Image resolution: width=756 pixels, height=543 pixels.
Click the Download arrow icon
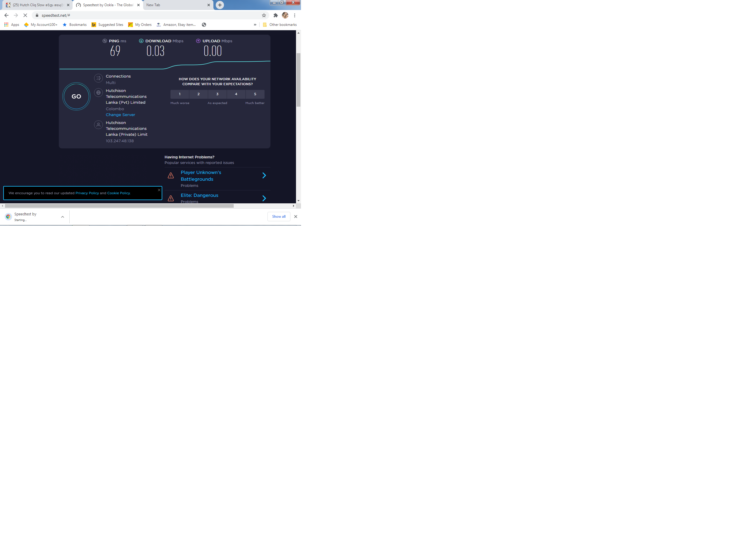point(141,41)
